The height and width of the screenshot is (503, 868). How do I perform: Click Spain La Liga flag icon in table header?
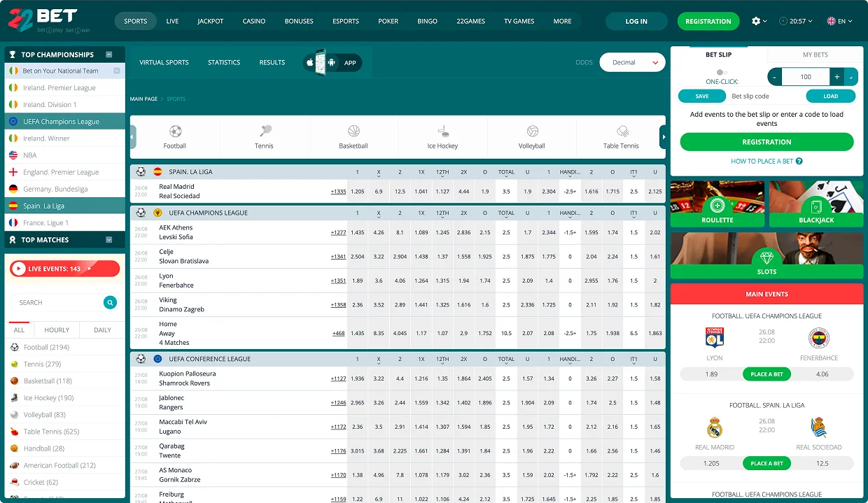point(157,171)
